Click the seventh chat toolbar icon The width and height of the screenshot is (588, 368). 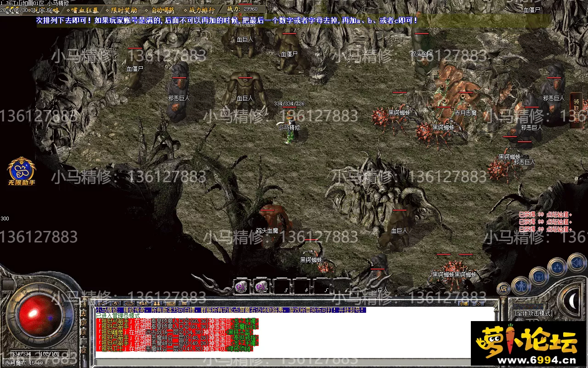point(184,304)
